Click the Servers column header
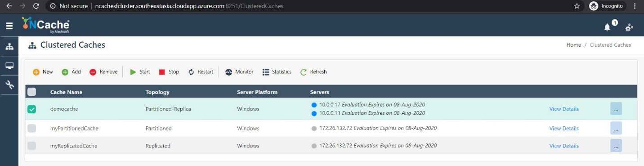 (x=320, y=92)
